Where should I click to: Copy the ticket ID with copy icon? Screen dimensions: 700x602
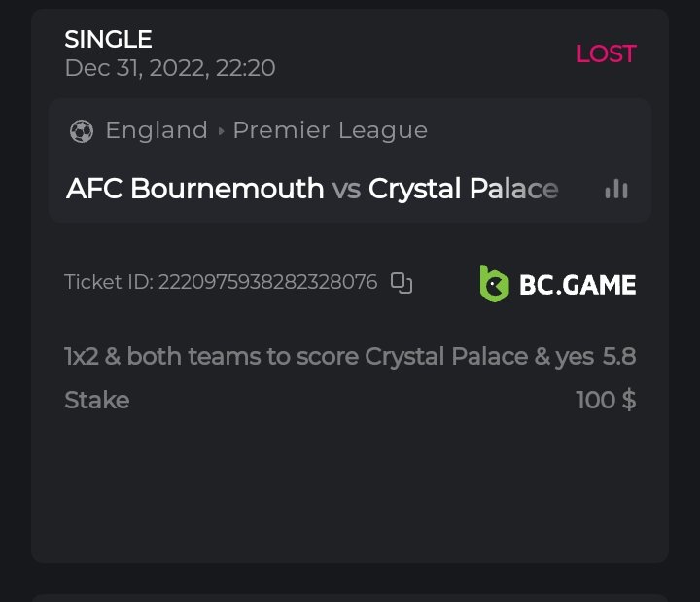tap(402, 283)
